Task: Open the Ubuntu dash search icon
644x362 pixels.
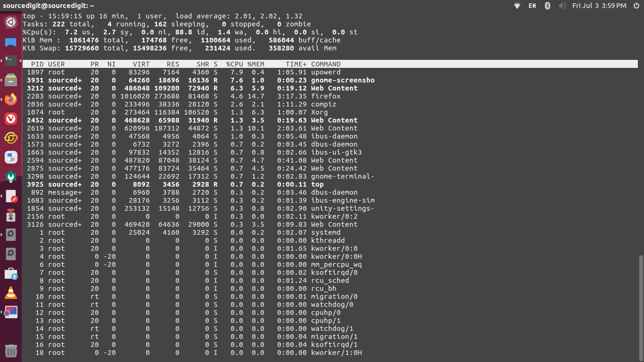Action: click(11, 22)
